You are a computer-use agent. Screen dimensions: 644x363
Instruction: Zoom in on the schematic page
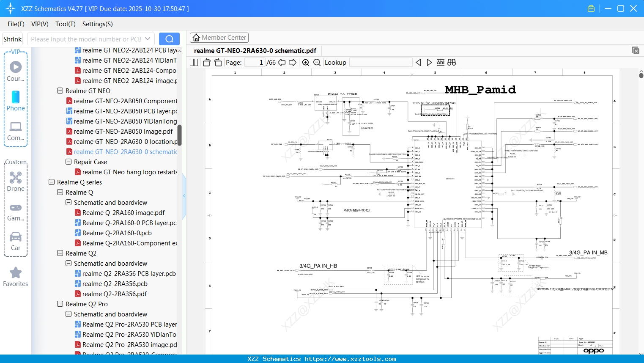pos(305,62)
